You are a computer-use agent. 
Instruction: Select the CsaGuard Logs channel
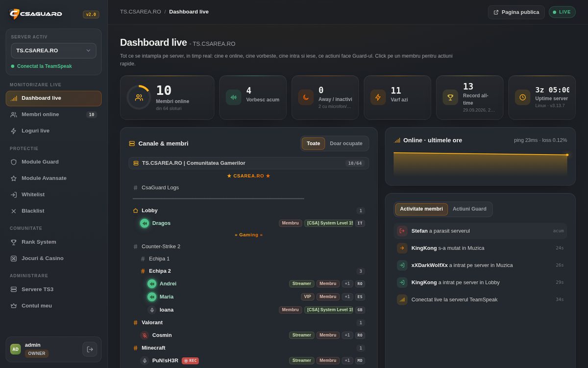click(249, 187)
